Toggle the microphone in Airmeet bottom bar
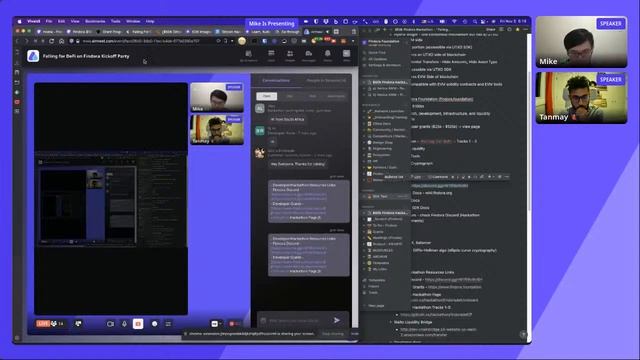640x360 pixels. point(124,324)
